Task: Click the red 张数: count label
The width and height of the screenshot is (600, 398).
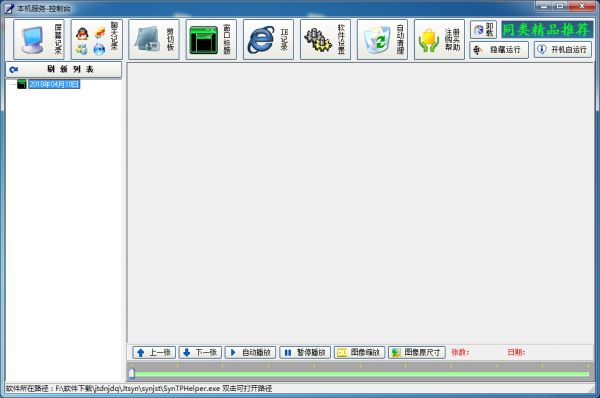Action: (x=460, y=352)
